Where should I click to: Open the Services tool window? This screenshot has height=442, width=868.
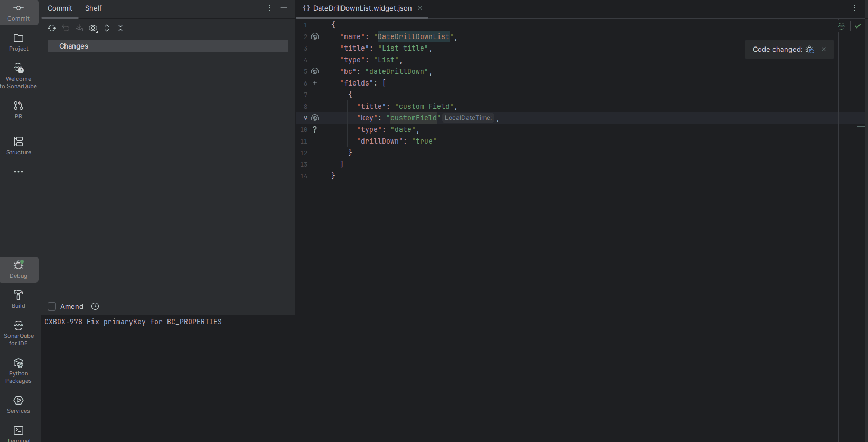18,405
